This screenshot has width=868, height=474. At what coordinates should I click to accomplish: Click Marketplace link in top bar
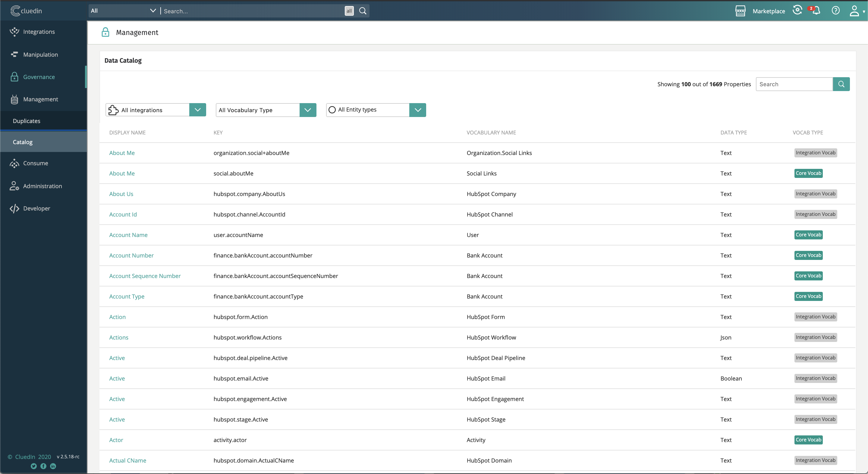click(x=769, y=11)
